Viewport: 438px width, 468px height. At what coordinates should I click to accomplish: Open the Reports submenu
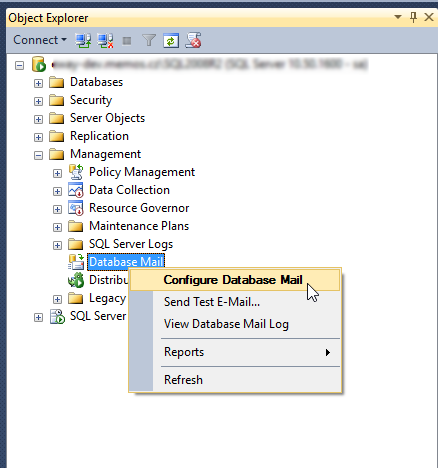pyautogui.click(x=235, y=352)
